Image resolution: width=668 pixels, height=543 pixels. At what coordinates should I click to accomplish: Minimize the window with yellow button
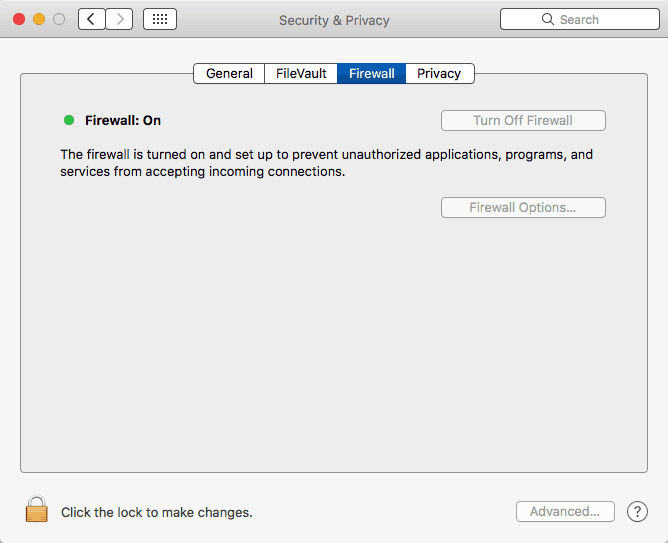40,19
